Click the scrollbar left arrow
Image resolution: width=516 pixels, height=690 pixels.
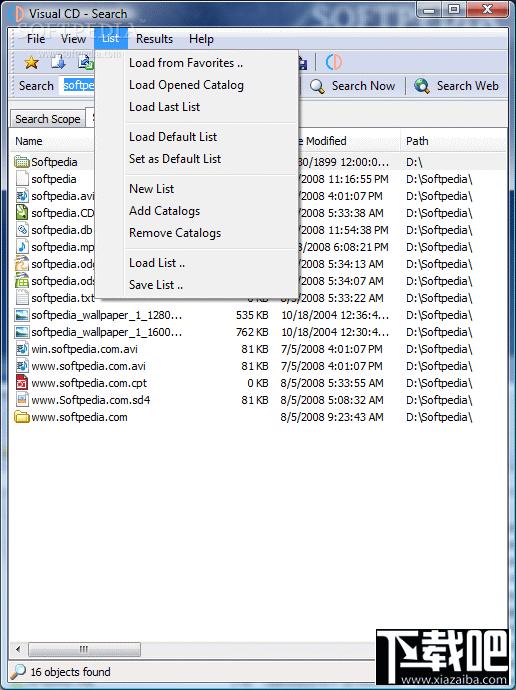click(x=18, y=649)
